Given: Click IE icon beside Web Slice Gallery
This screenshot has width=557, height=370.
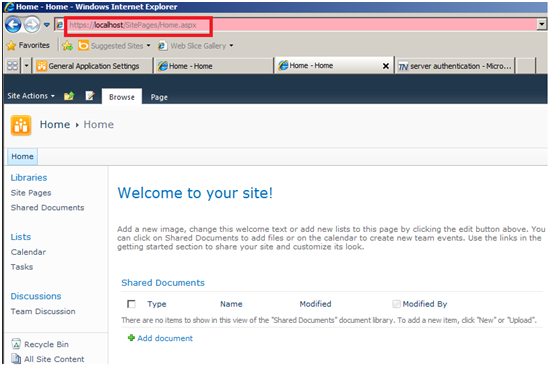Looking at the screenshot, I should (162, 46).
